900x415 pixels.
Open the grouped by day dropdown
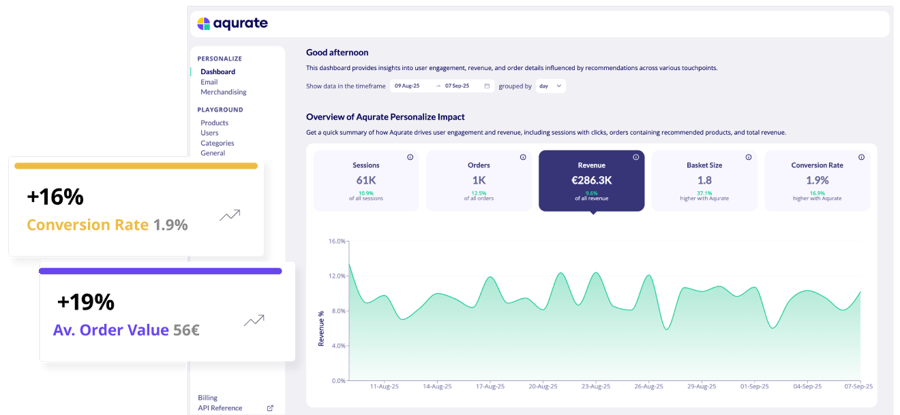tap(550, 86)
